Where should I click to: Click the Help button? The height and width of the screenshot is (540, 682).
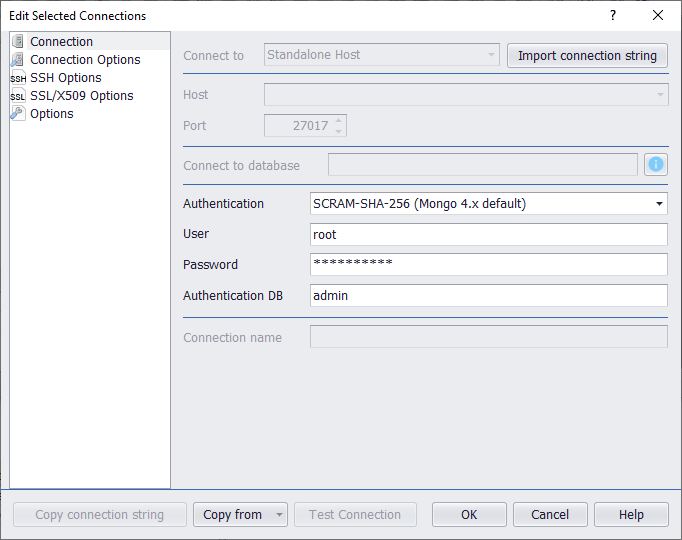(631, 515)
